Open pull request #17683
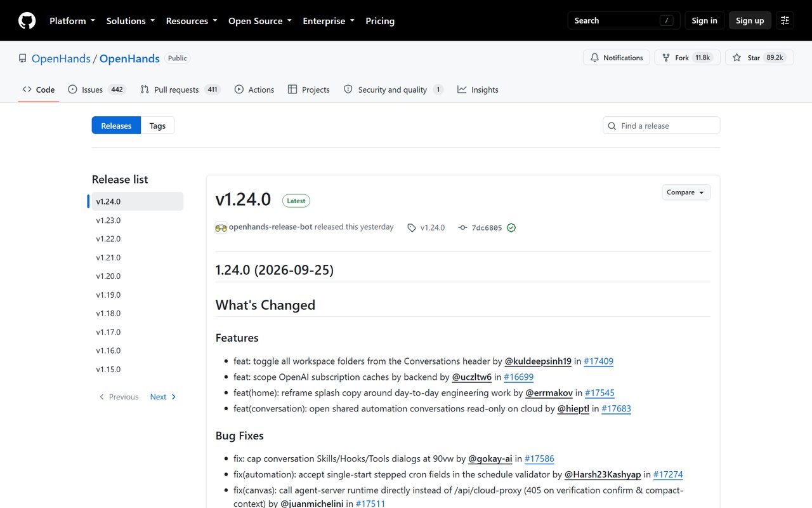The height and width of the screenshot is (508, 812). (x=616, y=409)
